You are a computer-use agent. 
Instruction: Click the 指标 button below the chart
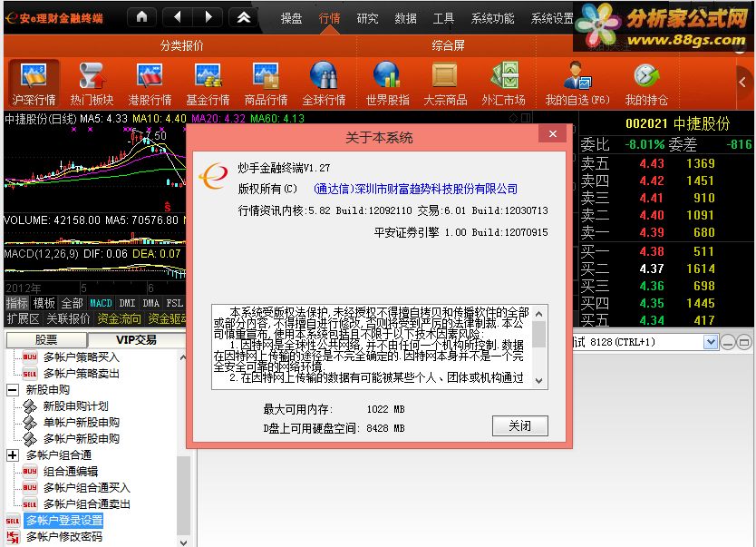[17, 303]
